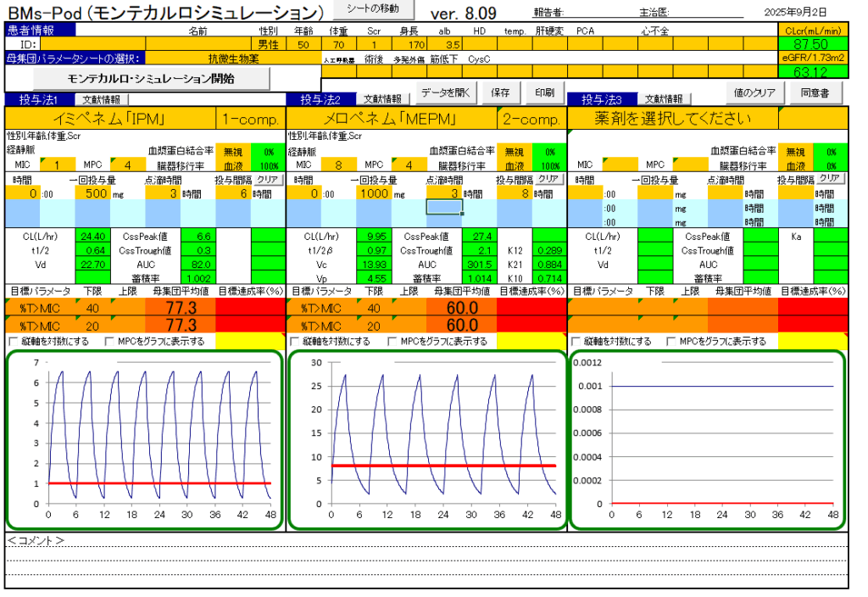Open 文献情報 for 投与法3
The height and width of the screenshot is (597, 868).
[x=664, y=99]
